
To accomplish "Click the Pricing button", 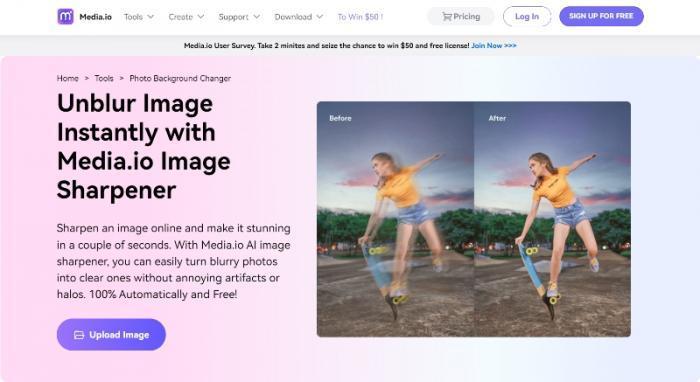I will [461, 17].
